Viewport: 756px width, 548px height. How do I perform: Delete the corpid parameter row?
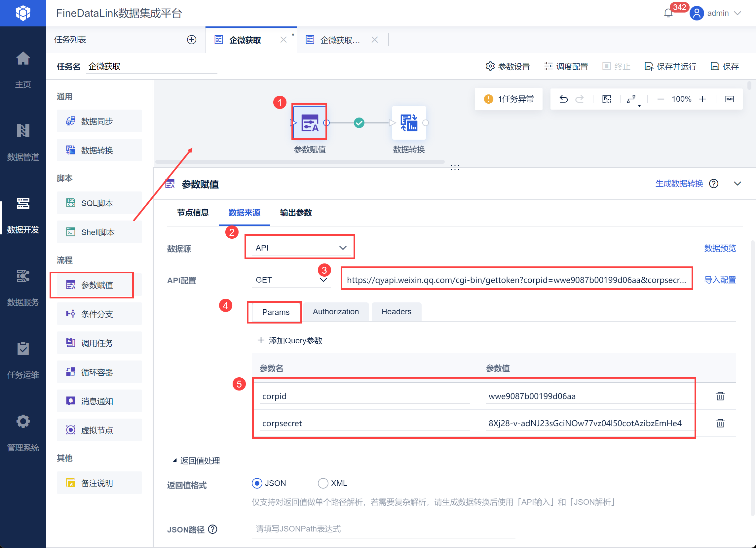(720, 396)
